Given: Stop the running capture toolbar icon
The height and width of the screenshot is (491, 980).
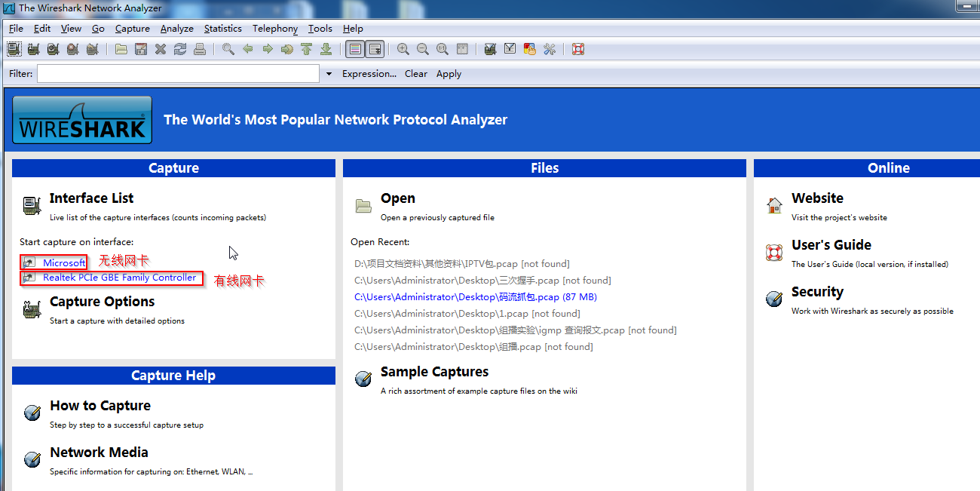Looking at the screenshot, I should (72, 49).
